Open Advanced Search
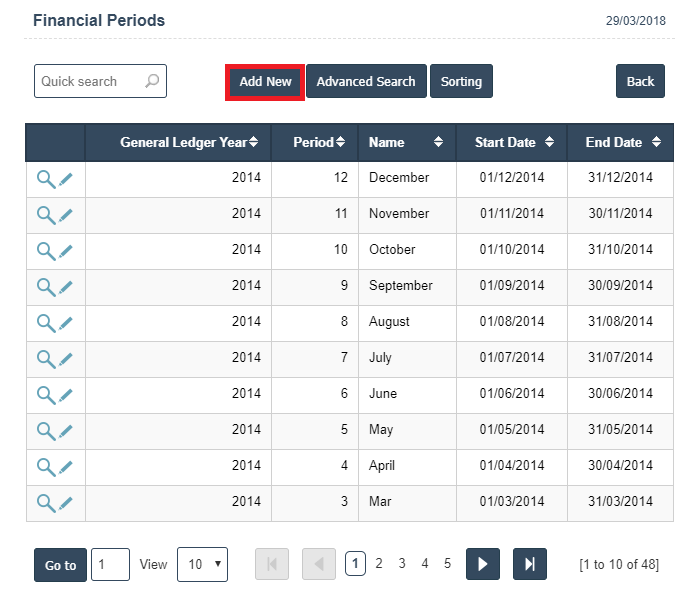The image size is (697, 592). (366, 81)
